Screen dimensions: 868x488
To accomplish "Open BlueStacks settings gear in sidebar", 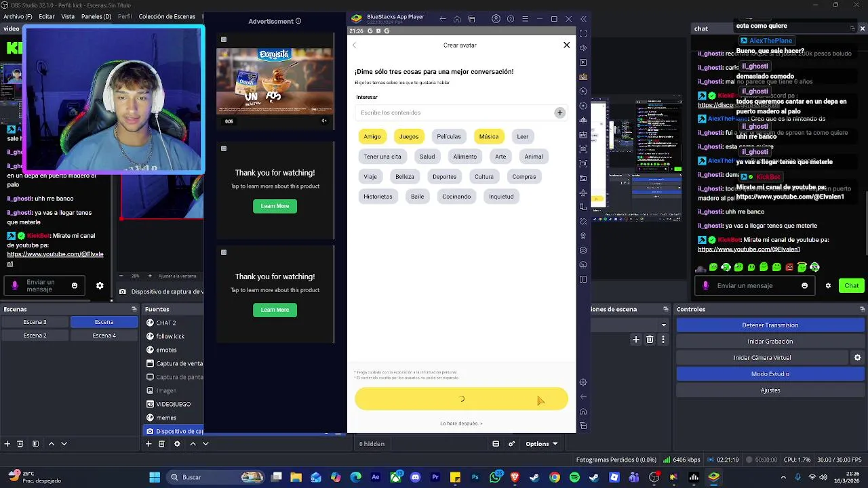I will click(x=583, y=382).
